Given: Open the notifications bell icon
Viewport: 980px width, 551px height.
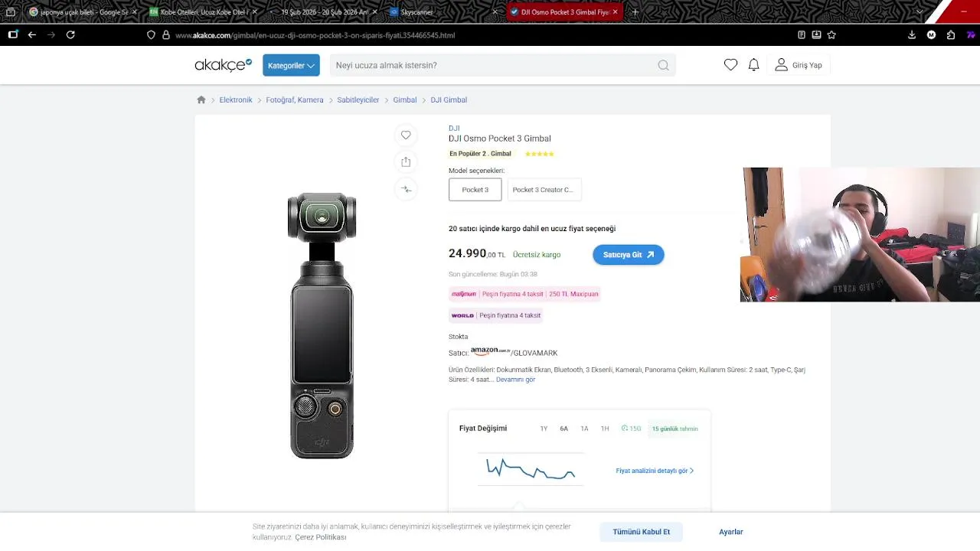Looking at the screenshot, I should (753, 65).
